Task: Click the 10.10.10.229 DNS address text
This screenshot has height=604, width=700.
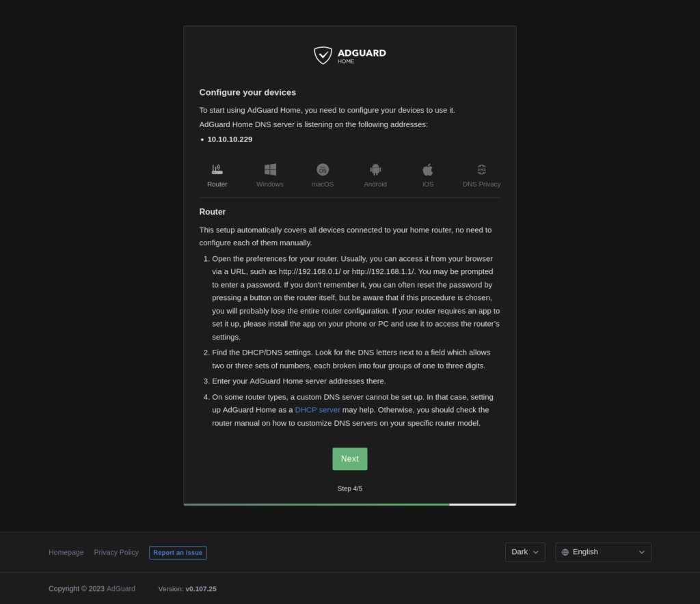Action: (x=230, y=139)
